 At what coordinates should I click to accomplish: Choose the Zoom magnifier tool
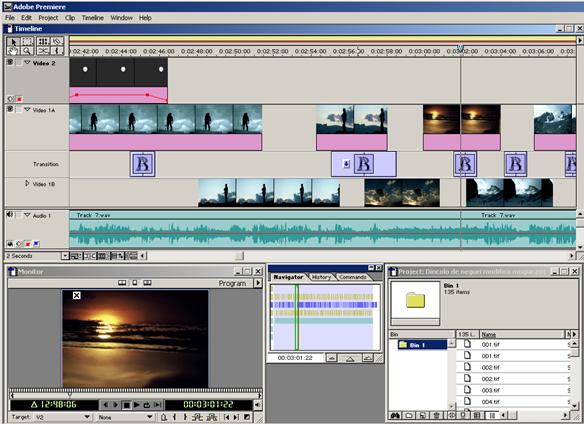(27, 51)
